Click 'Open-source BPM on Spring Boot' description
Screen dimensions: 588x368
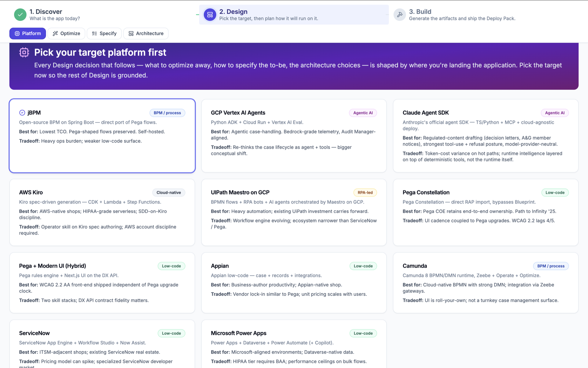pyautogui.click(x=88, y=122)
